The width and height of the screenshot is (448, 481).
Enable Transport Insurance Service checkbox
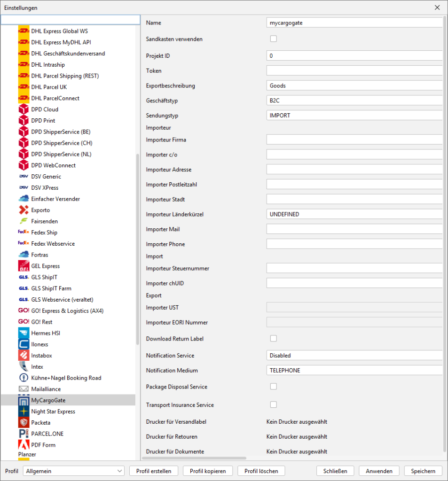click(273, 404)
